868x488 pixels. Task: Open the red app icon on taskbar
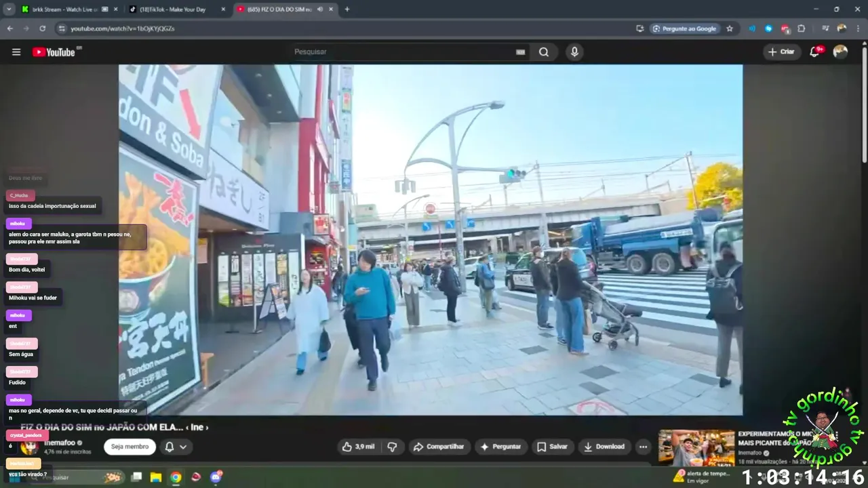[196, 477]
